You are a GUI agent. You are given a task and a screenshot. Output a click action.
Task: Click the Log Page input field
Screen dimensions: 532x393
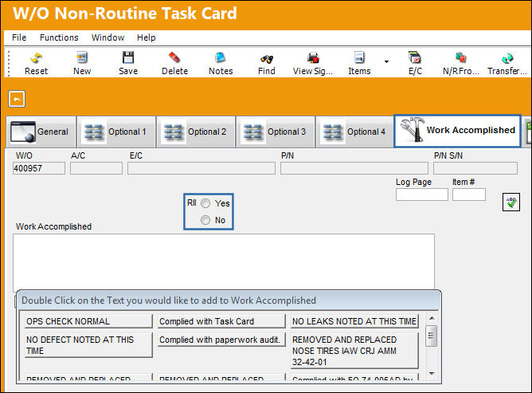(x=422, y=195)
